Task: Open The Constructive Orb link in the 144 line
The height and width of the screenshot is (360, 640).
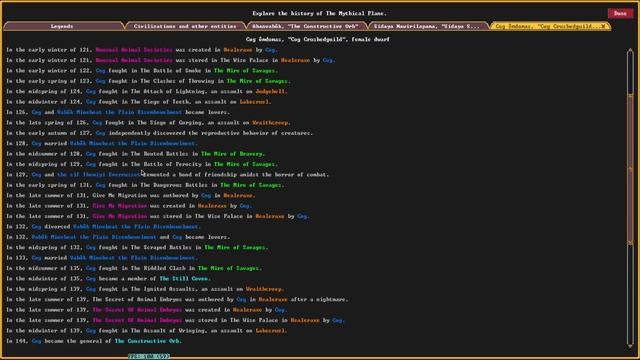Action: [148, 341]
